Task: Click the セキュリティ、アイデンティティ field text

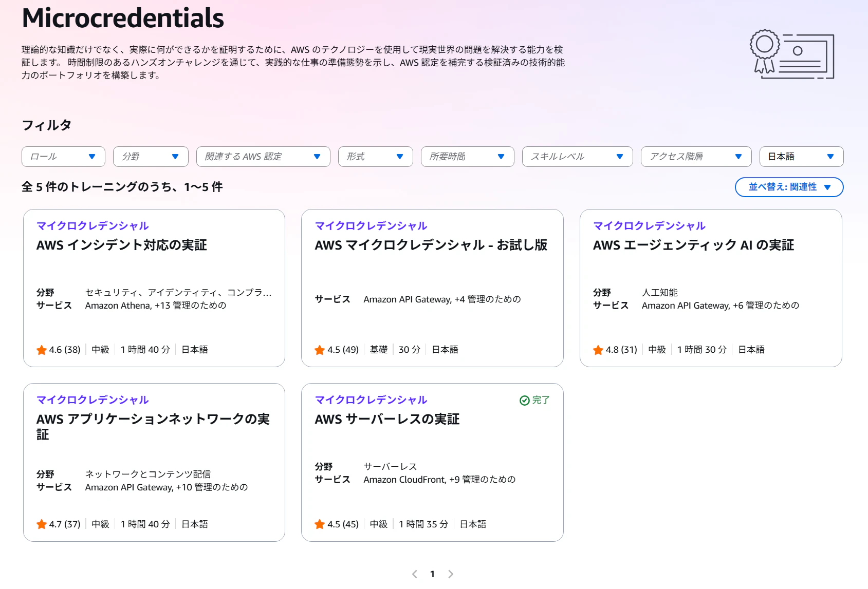Action: (x=178, y=293)
